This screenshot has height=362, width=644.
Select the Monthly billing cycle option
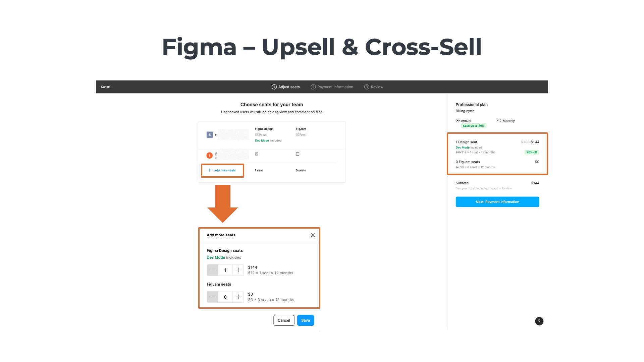[x=499, y=121]
